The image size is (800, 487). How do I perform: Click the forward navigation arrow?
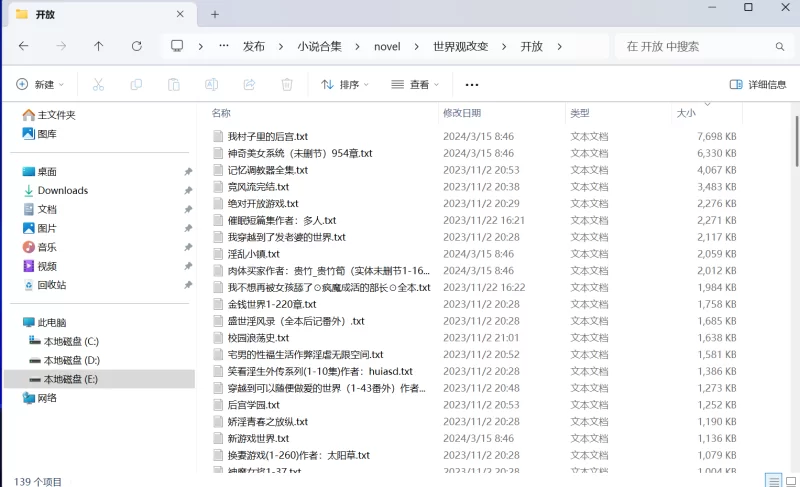click(x=61, y=46)
